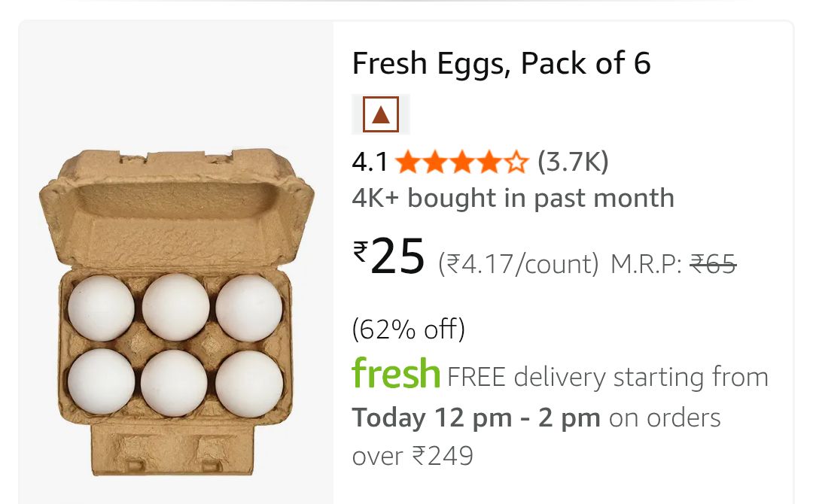Click the struck-through M.R.P ₹65
The width and height of the screenshot is (813, 504).
[x=712, y=264]
